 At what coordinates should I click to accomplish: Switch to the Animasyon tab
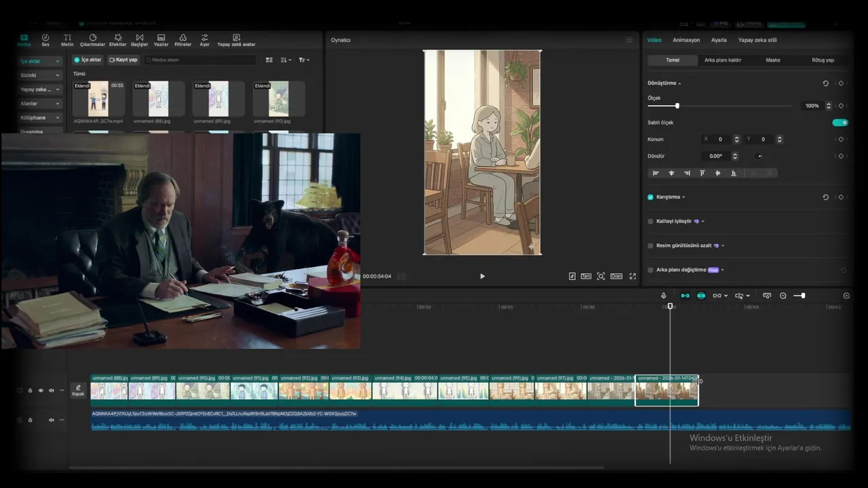[x=686, y=40]
